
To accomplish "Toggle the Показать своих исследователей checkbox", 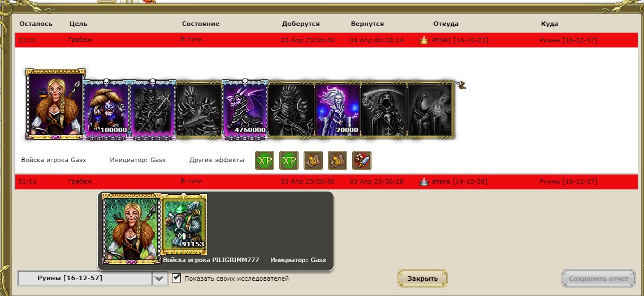I will tap(176, 278).
